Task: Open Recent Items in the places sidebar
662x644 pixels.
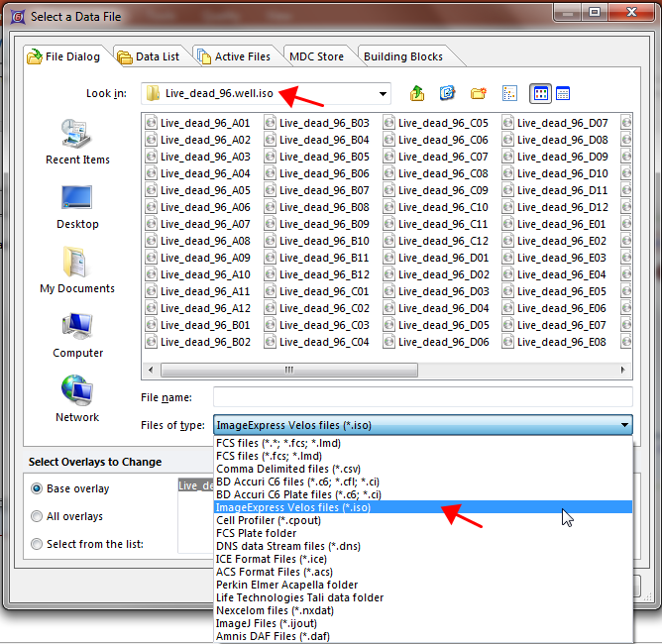Action: pos(77,142)
